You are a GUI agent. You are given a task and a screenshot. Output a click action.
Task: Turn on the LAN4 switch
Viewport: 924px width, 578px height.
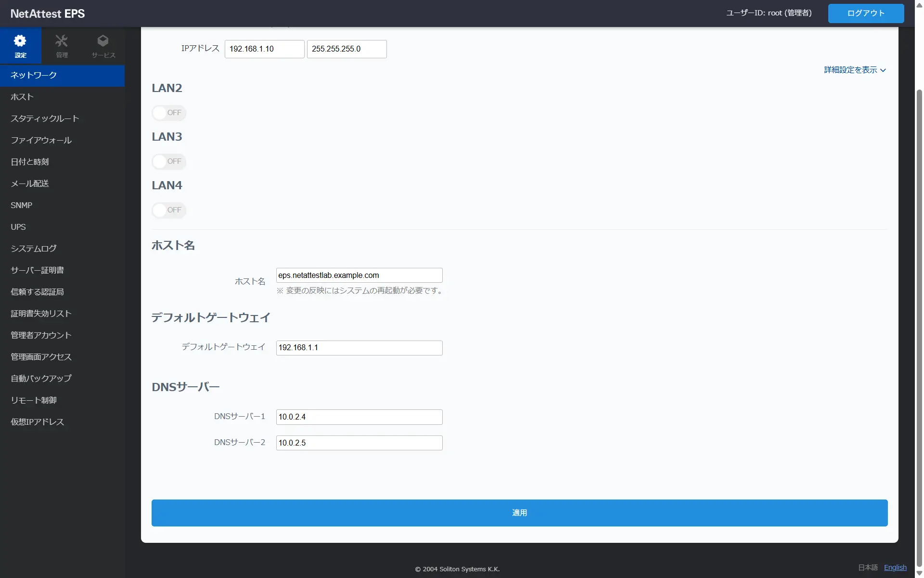click(x=169, y=210)
